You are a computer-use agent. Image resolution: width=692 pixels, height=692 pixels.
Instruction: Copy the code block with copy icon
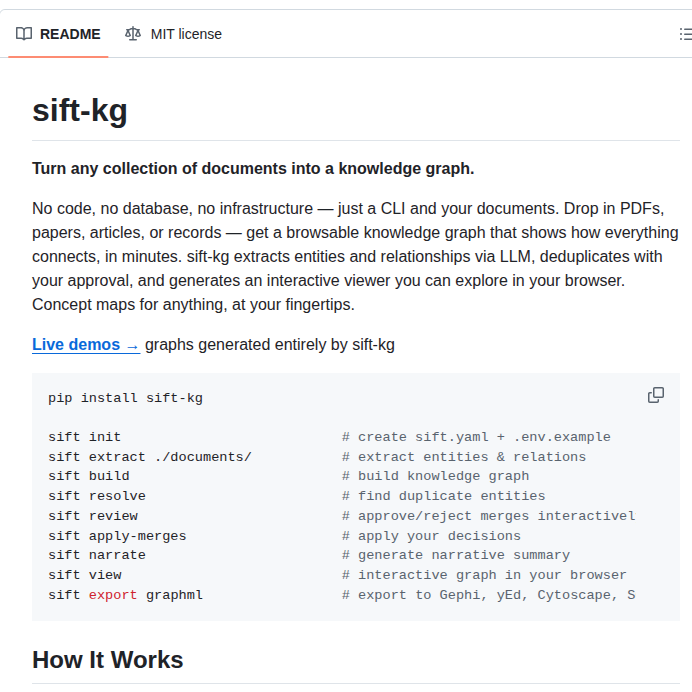656,395
